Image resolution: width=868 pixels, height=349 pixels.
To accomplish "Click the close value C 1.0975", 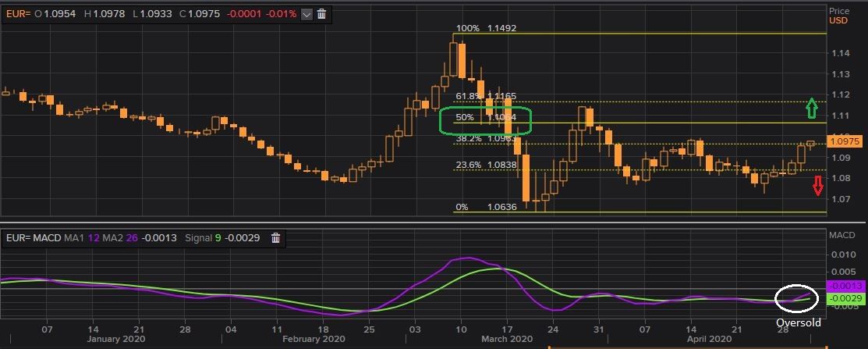I will tap(200, 14).
